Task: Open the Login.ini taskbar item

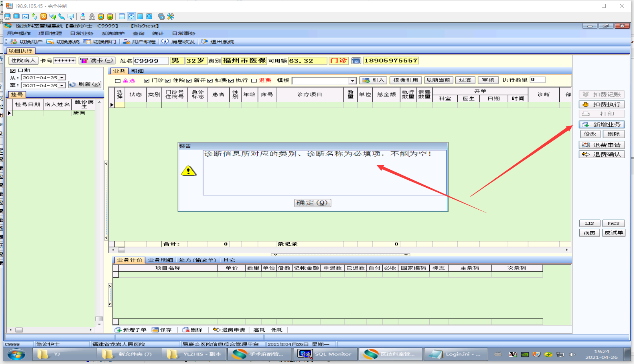Action: click(x=456, y=354)
